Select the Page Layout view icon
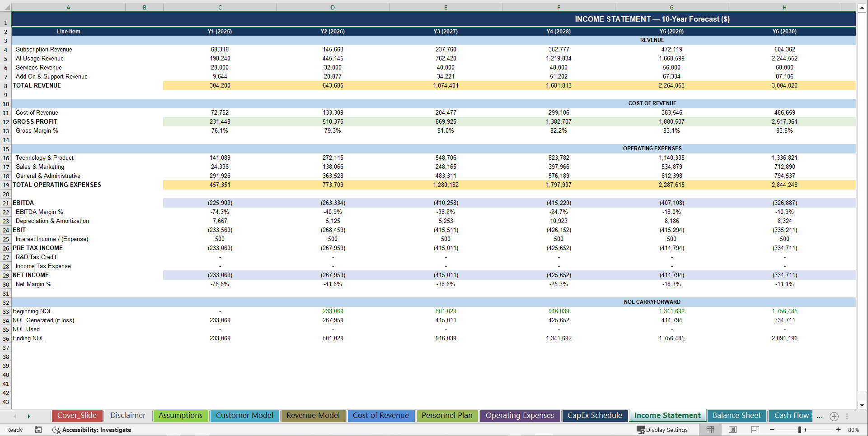868x436 pixels. tap(732, 430)
